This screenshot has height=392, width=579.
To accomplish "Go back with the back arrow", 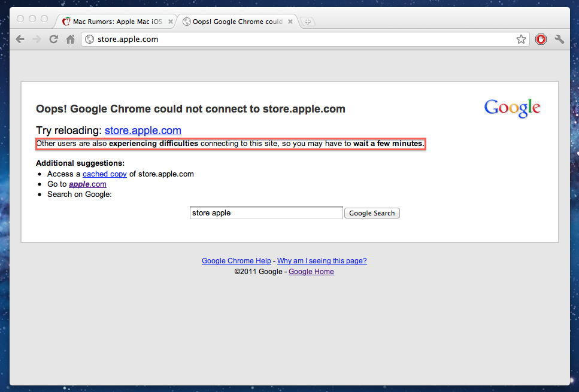I will [20, 39].
